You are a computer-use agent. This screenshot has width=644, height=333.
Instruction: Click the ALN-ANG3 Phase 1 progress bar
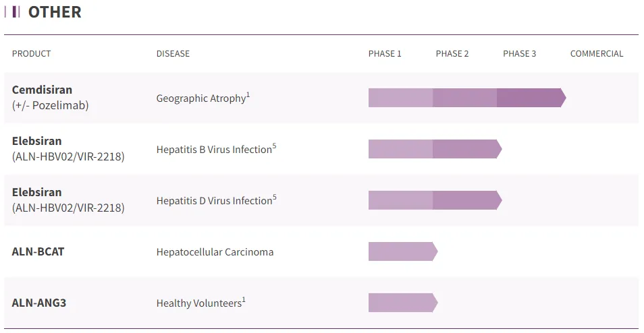(x=402, y=303)
